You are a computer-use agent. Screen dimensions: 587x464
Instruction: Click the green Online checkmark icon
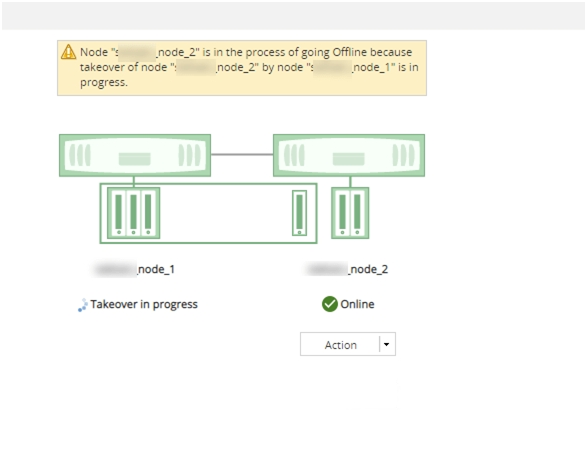point(330,304)
